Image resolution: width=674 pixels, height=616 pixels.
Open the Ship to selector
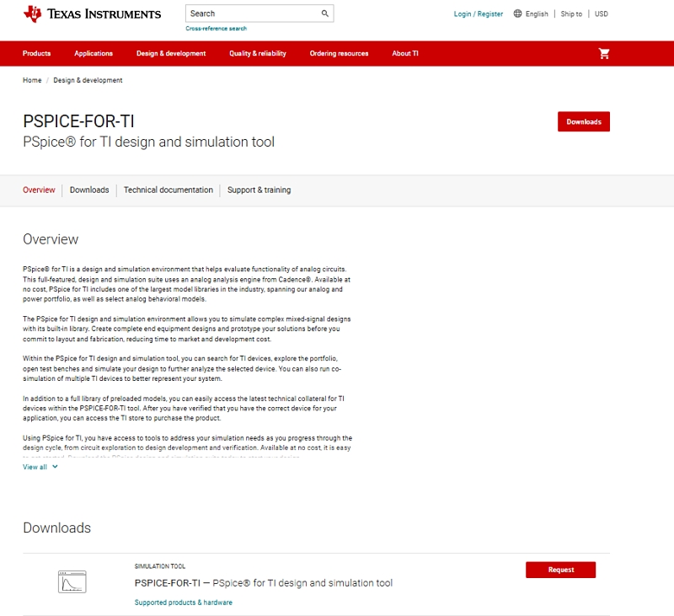pos(571,13)
